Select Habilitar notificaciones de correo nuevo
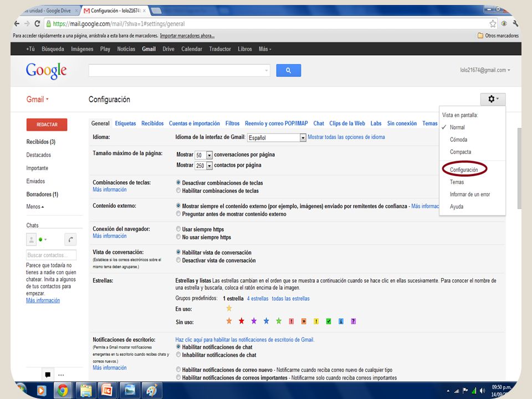This screenshot has width=532, height=399. tap(178, 370)
